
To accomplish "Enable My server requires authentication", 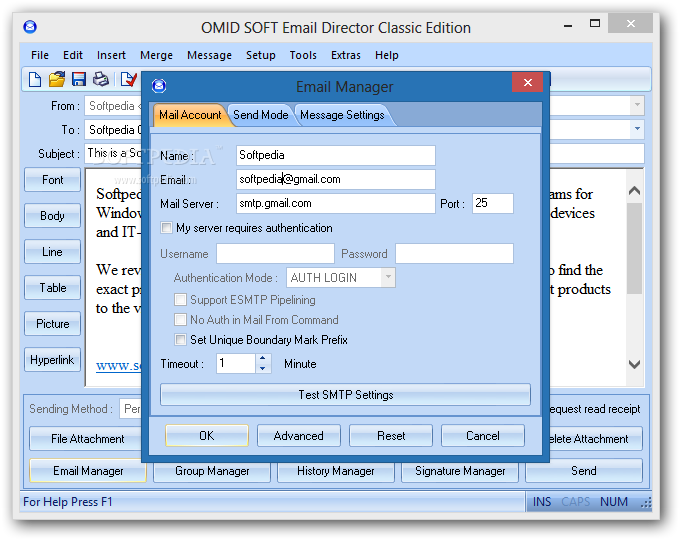I will 166,228.
